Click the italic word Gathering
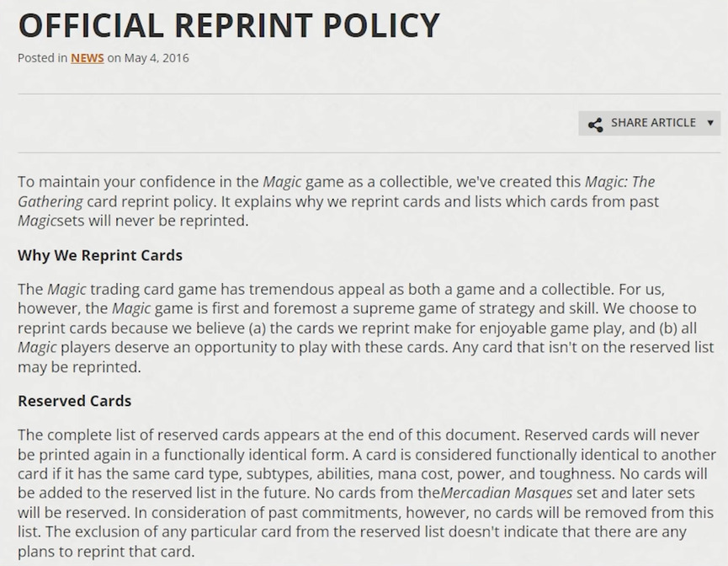728x566 pixels. [x=50, y=202]
